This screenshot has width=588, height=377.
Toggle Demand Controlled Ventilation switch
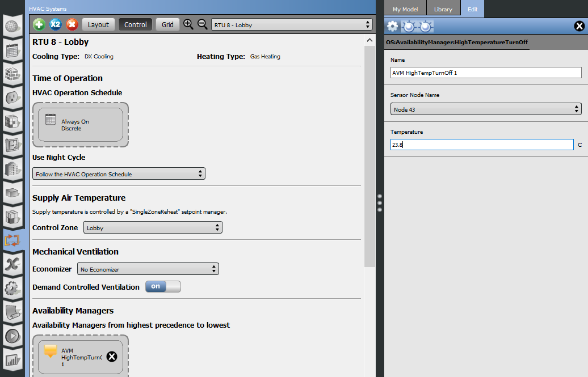pyautogui.click(x=163, y=287)
